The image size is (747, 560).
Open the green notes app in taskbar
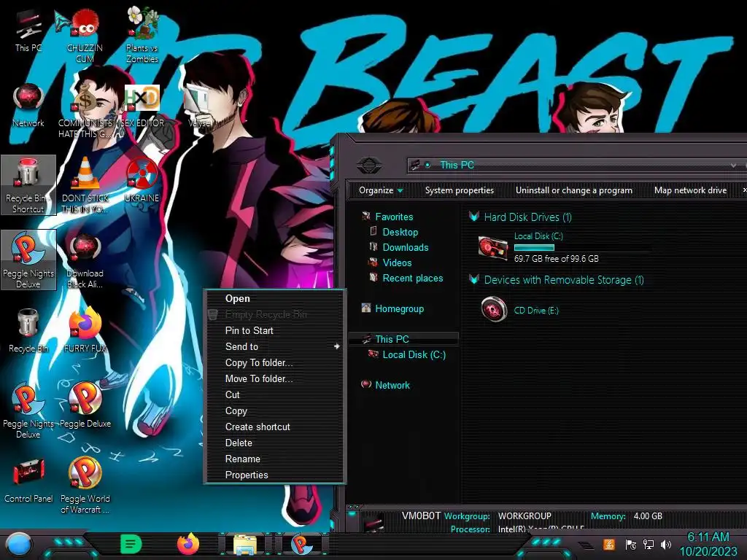point(131,544)
